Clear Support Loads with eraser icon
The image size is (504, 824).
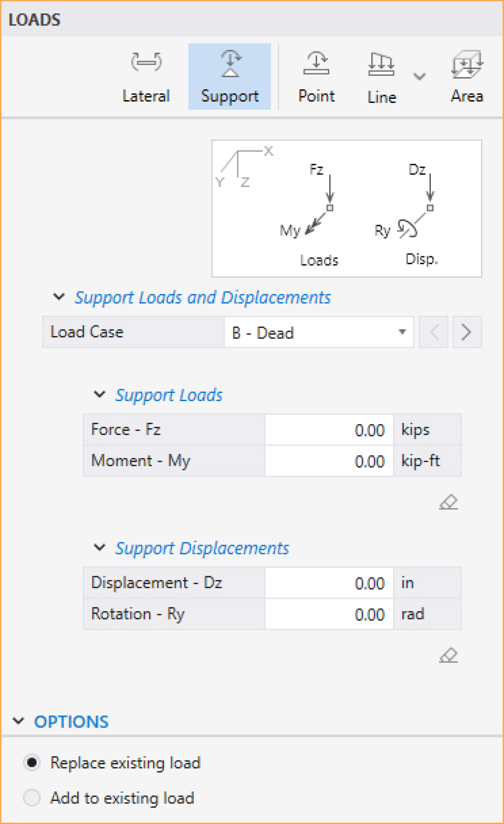(x=448, y=502)
